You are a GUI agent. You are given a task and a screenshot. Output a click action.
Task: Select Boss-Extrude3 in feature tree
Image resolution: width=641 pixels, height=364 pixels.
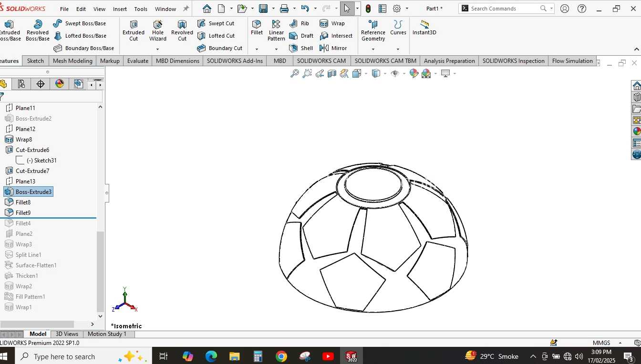(29, 192)
